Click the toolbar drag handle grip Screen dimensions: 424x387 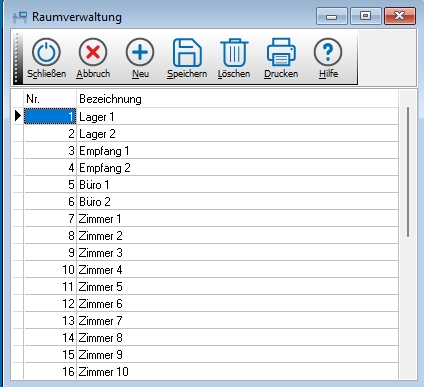17,58
